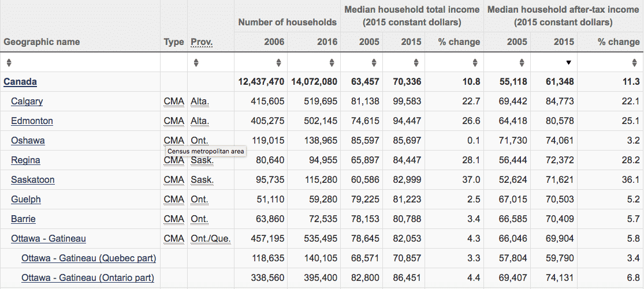Image resolution: width=644 pixels, height=289 pixels.
Task: Sort after-tax income 2005 column
Action: 522,63
